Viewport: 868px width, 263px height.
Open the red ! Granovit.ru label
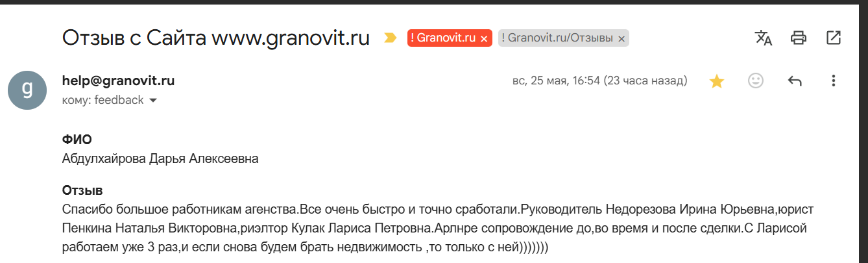(x=443, y=38)
